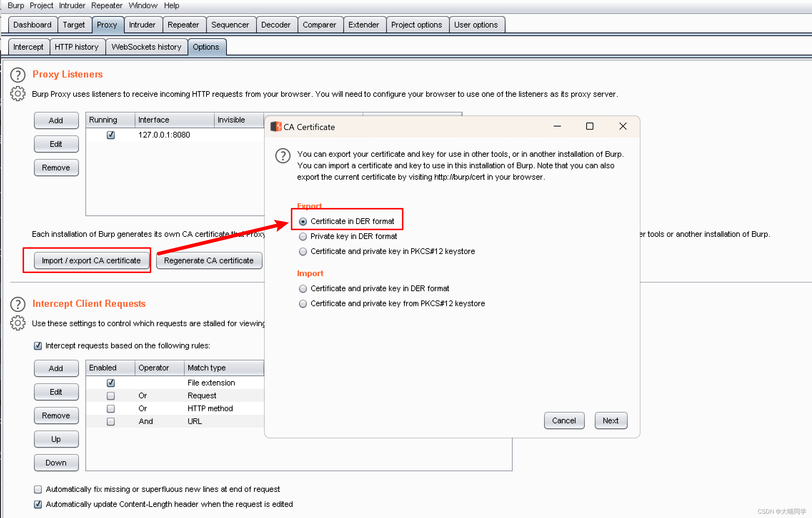Enable the Request intercept rule checkbox
Screen dimensions: 812x518
tap(111, 396)
